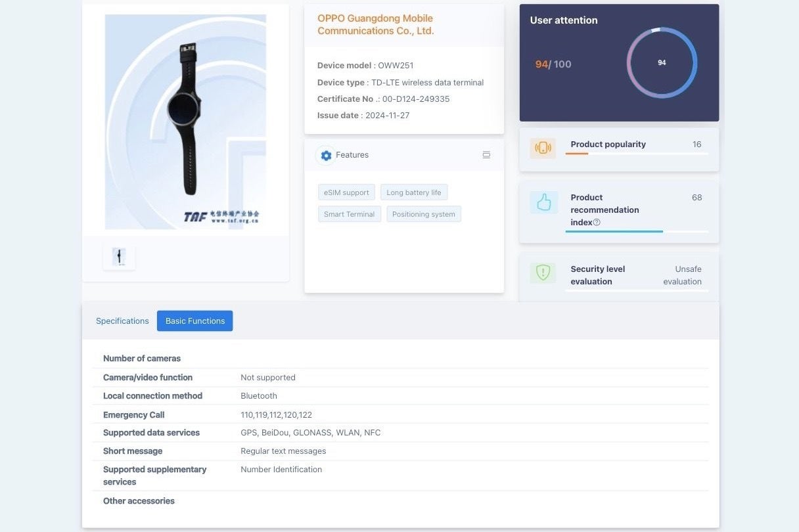Click the Other accessories row label
799x532 pixels.
click(x=139, y=501)
